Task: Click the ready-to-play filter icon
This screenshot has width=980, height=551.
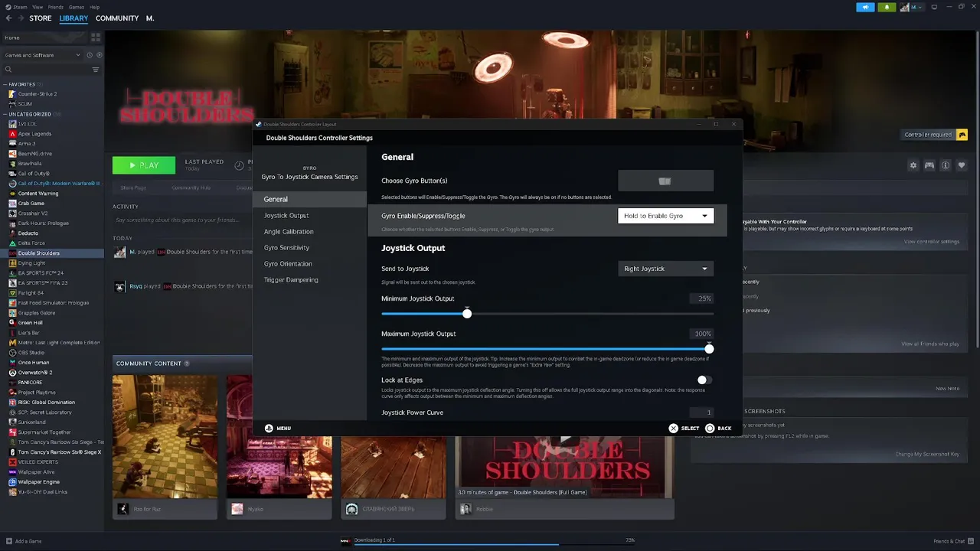Action: click(x=99, y=55)
